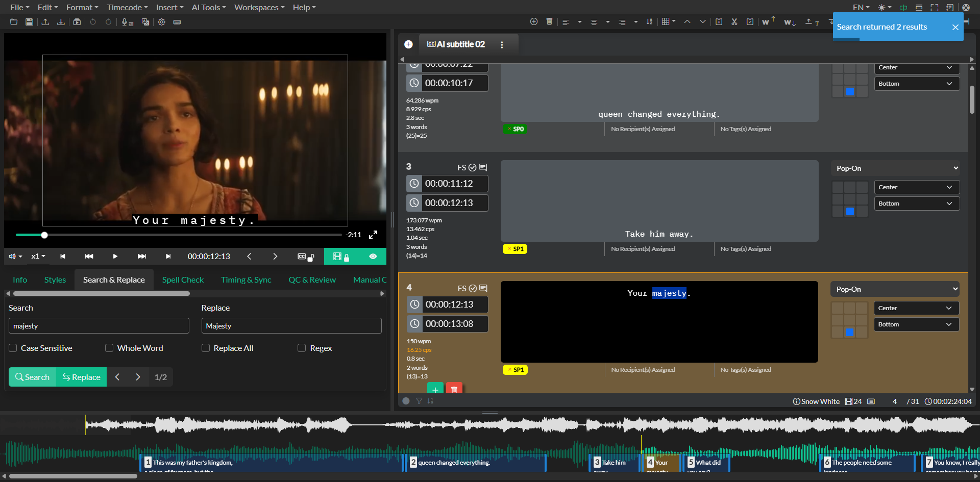Add a new event with the circled plus icon

click(x=534, y=21)
